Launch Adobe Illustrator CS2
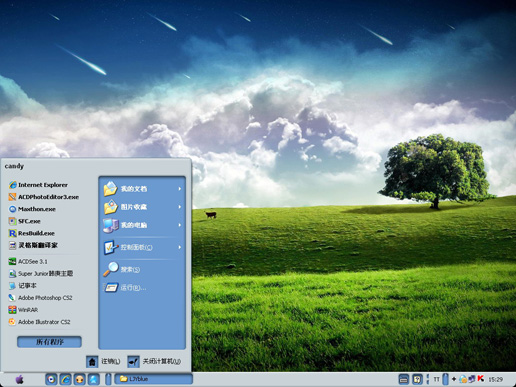Image resolution: width=516 pixels, height=387 pixels. [x=39, y=322]
